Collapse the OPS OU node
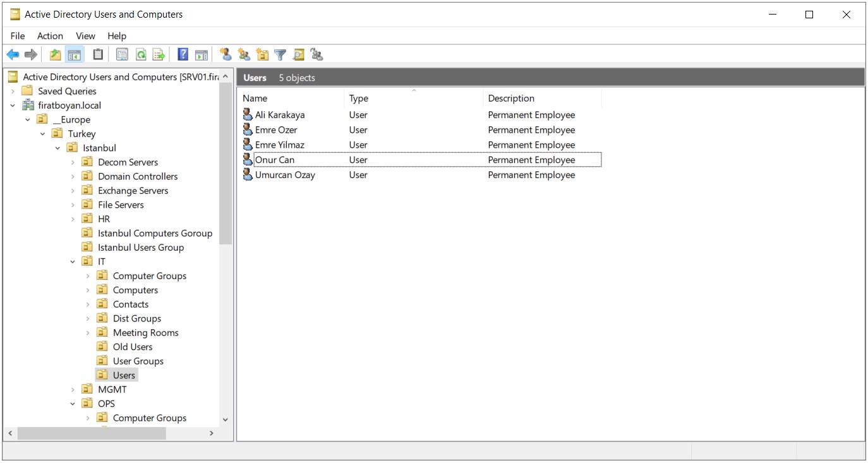The height and width of the screenshot is (463, 868). click(x=73, y=404)
